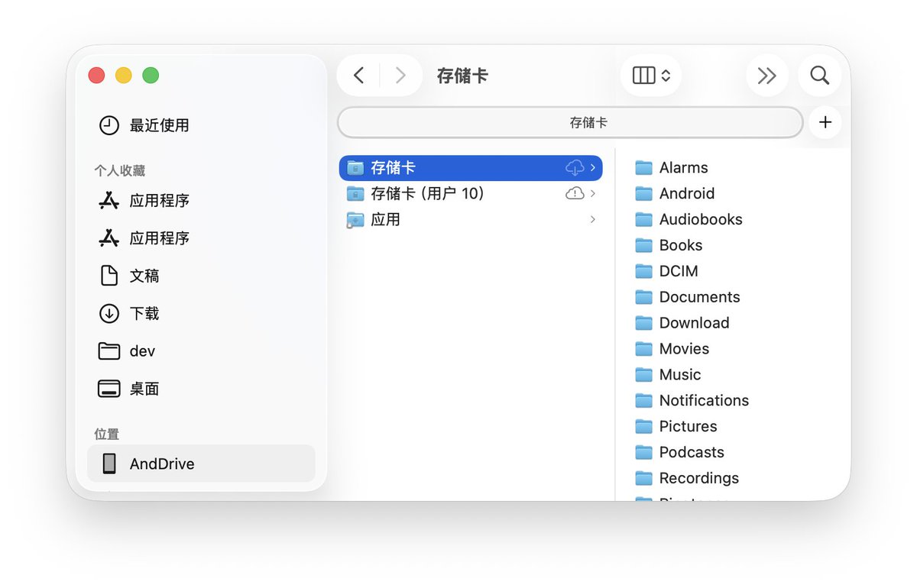
Task: Click the Books folder icon
Action: (x=644, y=245)
